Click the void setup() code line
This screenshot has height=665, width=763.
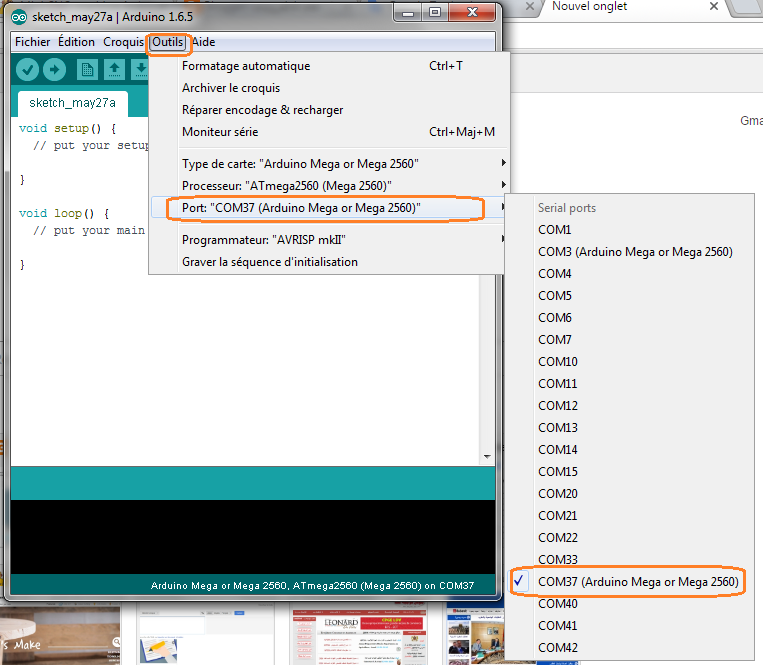click(67, 128)
